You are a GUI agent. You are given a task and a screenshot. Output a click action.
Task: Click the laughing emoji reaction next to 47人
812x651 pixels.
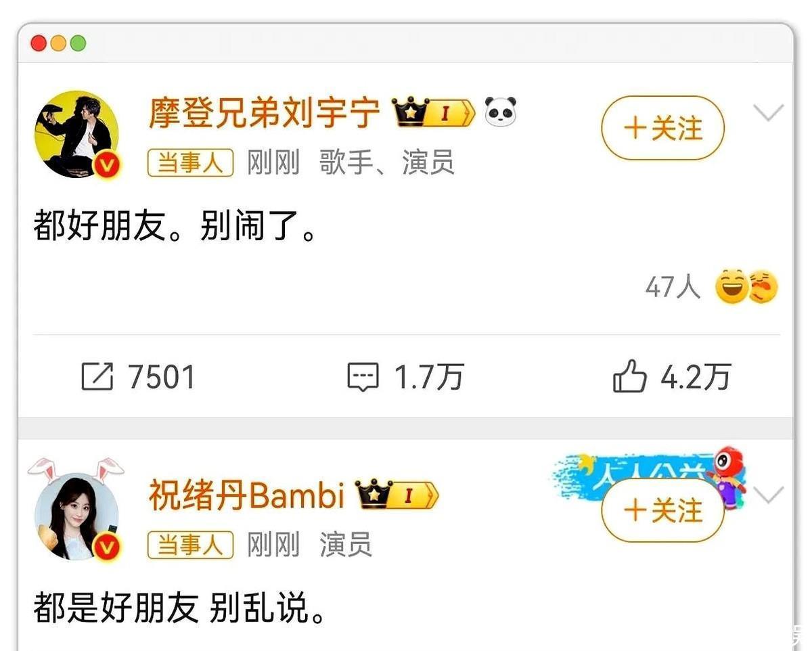point(731,287)
